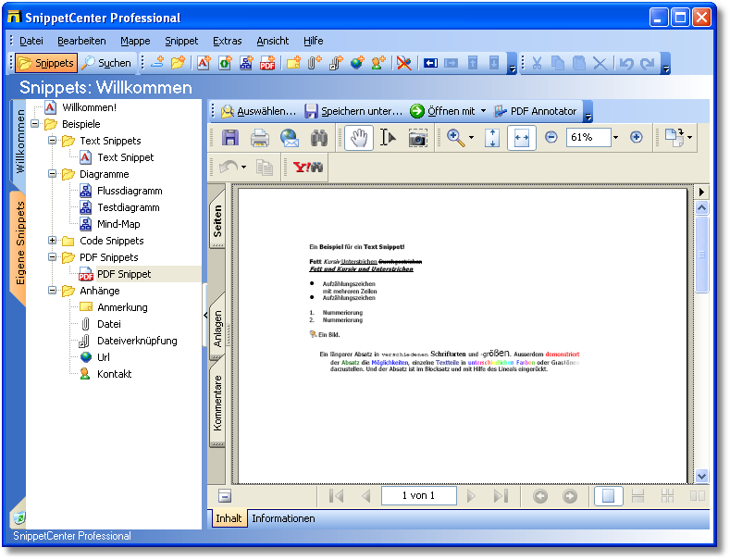Click the New Url globe icon
The image size is (730, 560).
[357, 63]
